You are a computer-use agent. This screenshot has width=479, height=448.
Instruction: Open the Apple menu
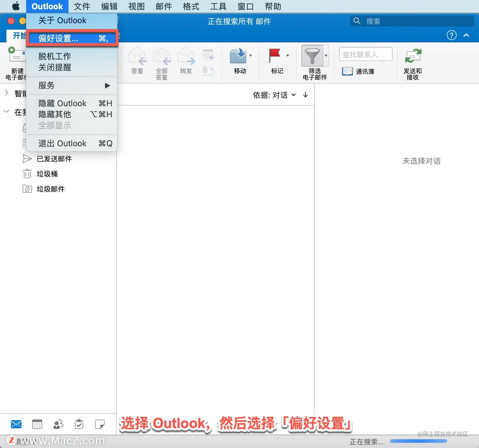(16, 6)
